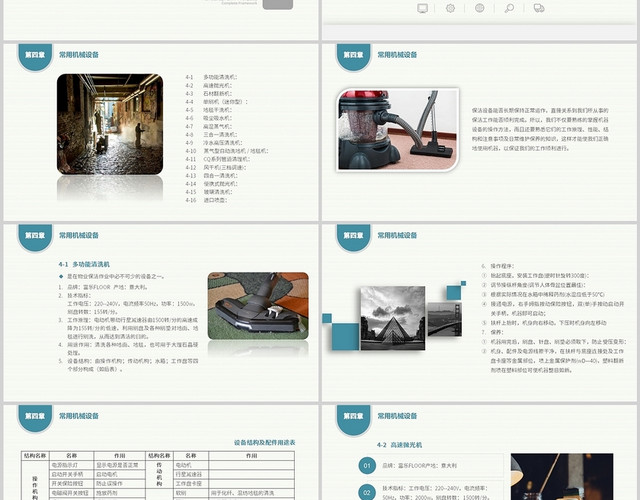Click the gear settings icon
Viewport: 640px width, 500px height.
point(450,8)
